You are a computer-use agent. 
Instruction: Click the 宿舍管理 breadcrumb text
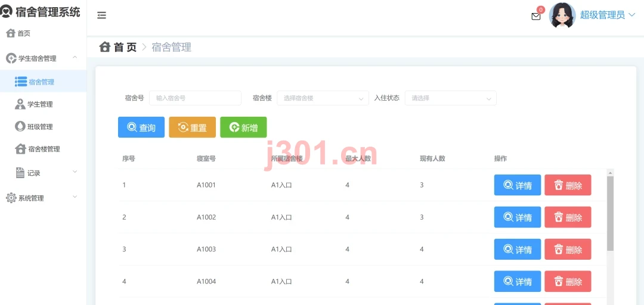(x=172, y=47)
